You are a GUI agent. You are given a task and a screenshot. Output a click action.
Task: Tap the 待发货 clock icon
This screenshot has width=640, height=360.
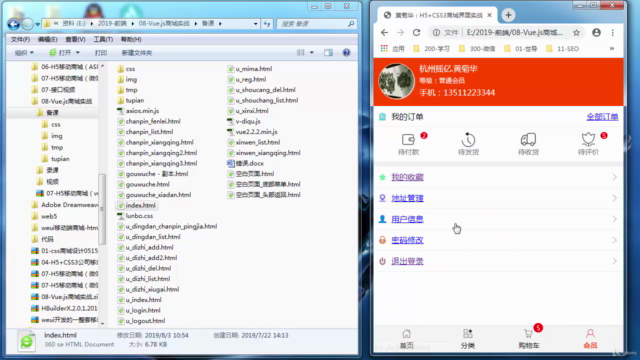(468, 140)
